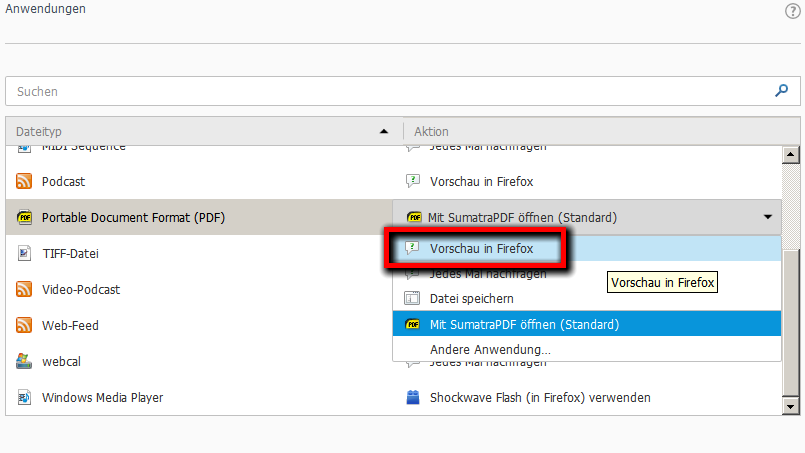The height and width of the screenshot is (453, 805).
Task: Click the Podcast feed icon
Action: pos(24,181)
